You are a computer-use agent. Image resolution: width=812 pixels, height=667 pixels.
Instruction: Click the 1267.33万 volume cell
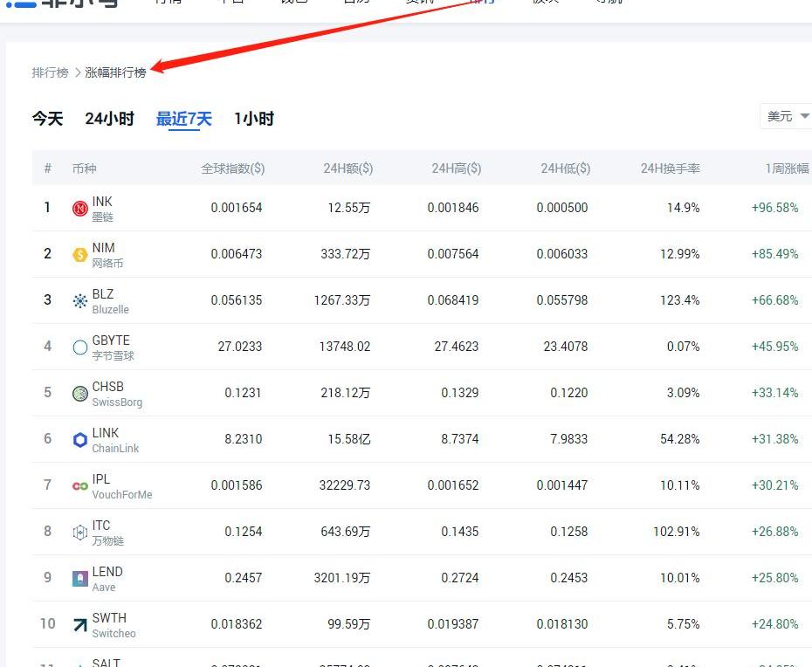click(342, 300)
